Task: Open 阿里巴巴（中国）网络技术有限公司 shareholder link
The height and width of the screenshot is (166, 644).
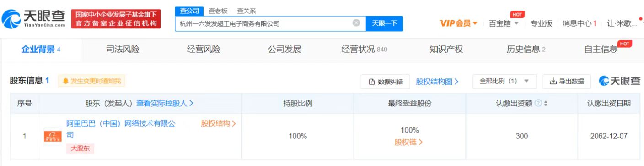Action: [121, 129]
